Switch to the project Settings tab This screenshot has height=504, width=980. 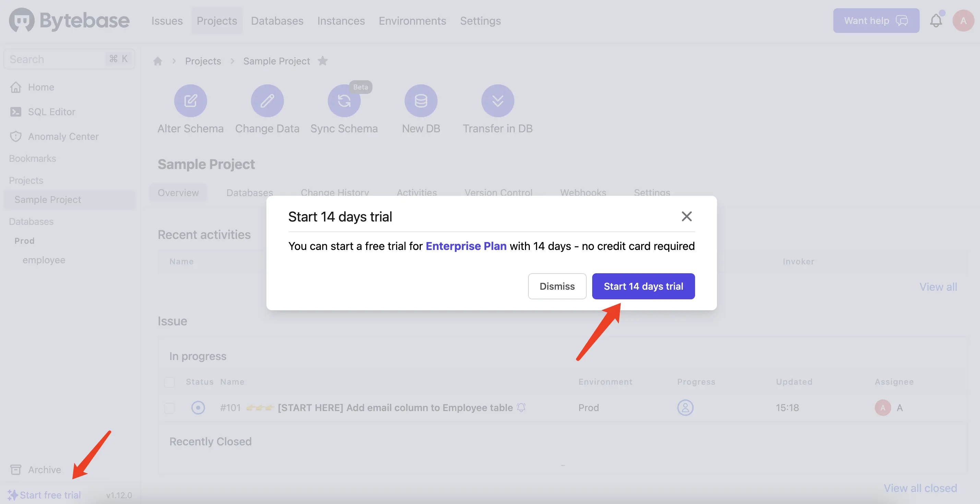pos(652,192)
